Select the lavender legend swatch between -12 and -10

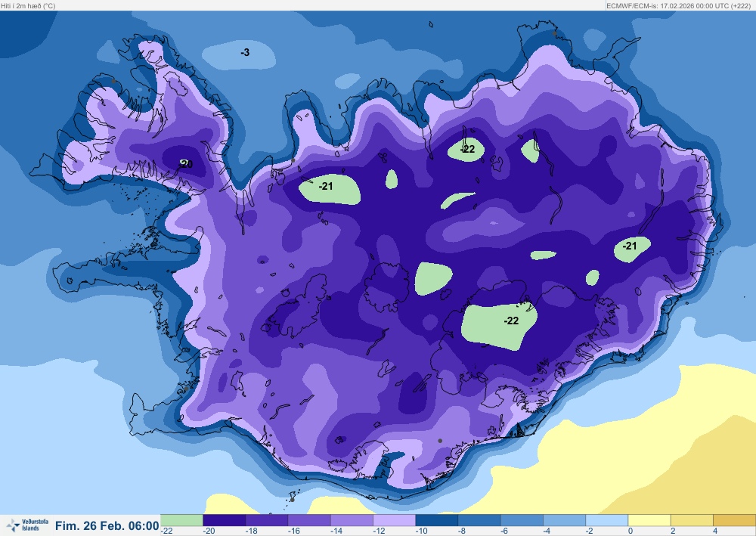click(395, 520)
